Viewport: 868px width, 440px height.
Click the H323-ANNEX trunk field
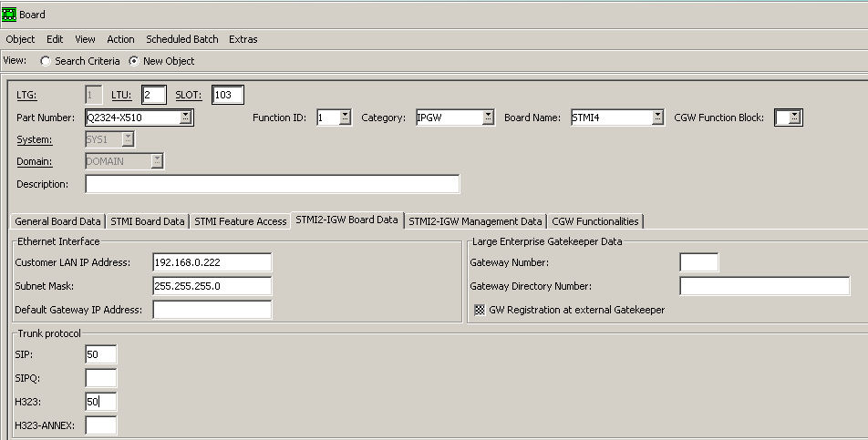(100, 425)
